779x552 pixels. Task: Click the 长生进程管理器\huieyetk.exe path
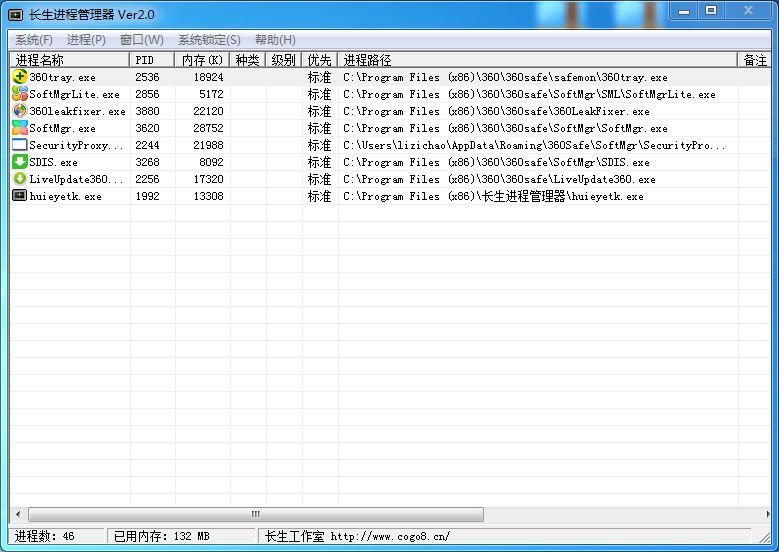click(493, 196)
